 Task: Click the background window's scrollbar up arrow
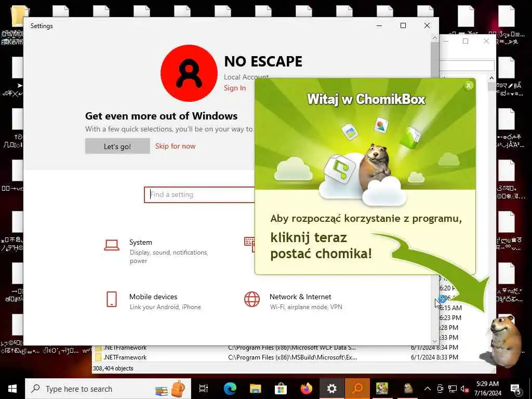491,78
